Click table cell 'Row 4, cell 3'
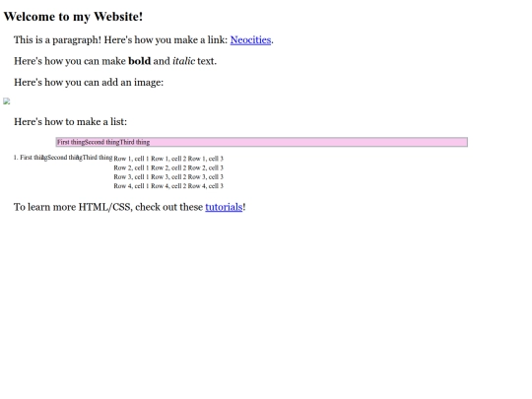This screenshot has width=532, height=399. point(206,186)
